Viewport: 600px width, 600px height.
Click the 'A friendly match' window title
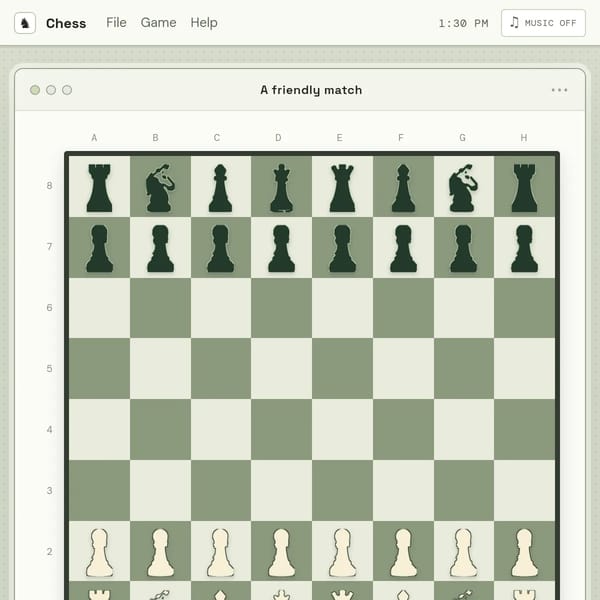point(311,90)
